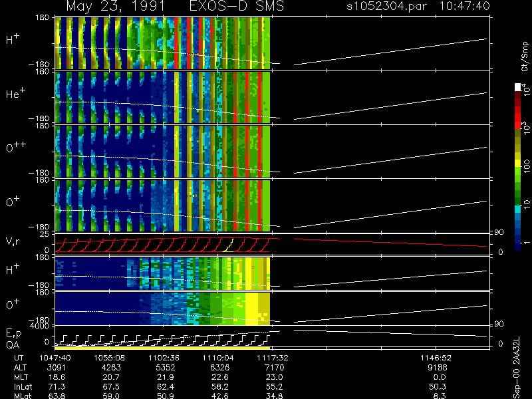Pick the yellow band of the color bar

pyautogui.click(x=518, y=164)
